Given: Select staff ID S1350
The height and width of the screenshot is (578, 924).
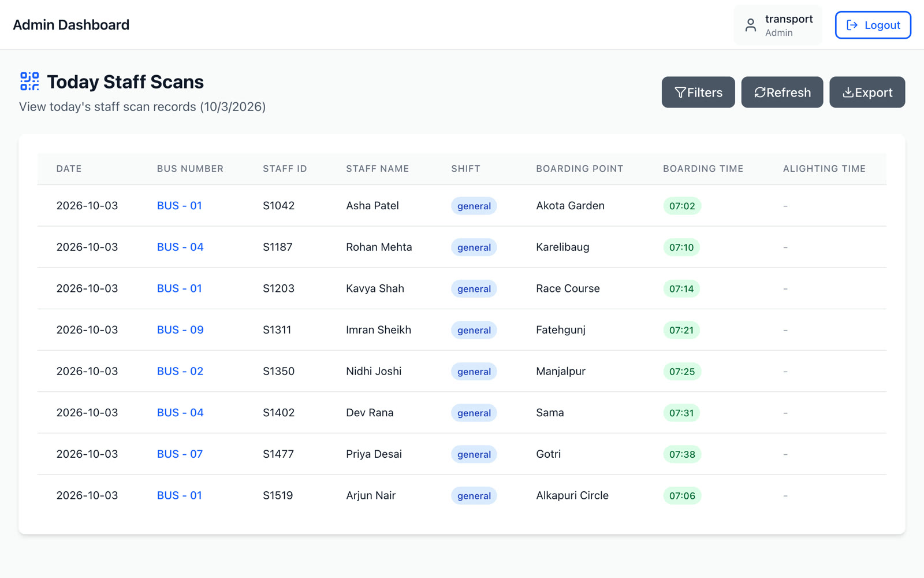Looking at the screenshot, I should (278, 372).
